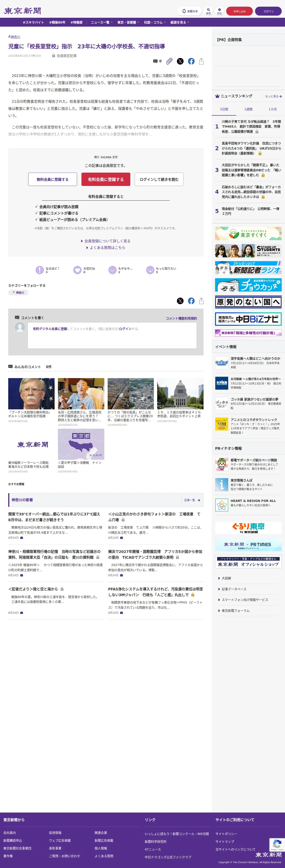Follow the ＋神奈川 category
The height and width of the screenshot is (868, 285).
(x=18, y=292)
